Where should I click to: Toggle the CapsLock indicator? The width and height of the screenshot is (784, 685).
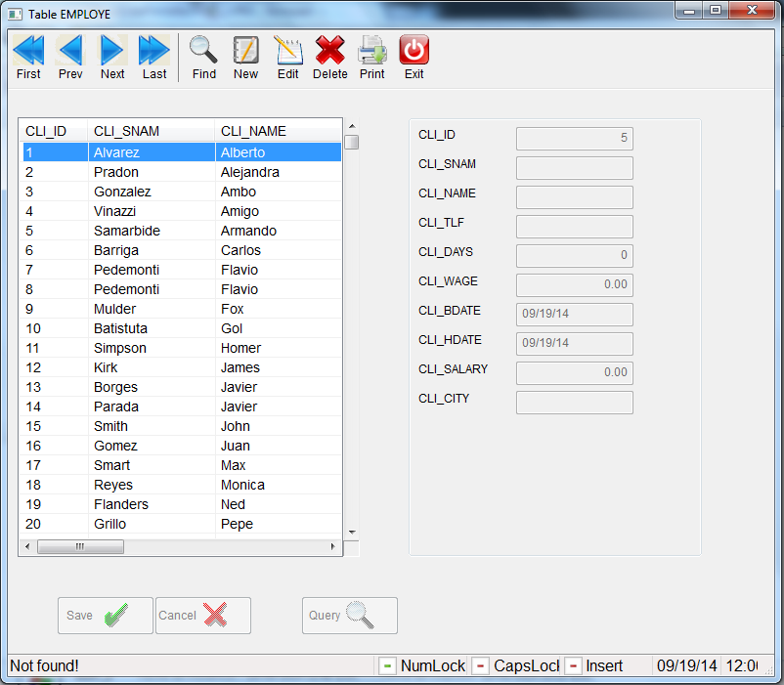(481, 665)
